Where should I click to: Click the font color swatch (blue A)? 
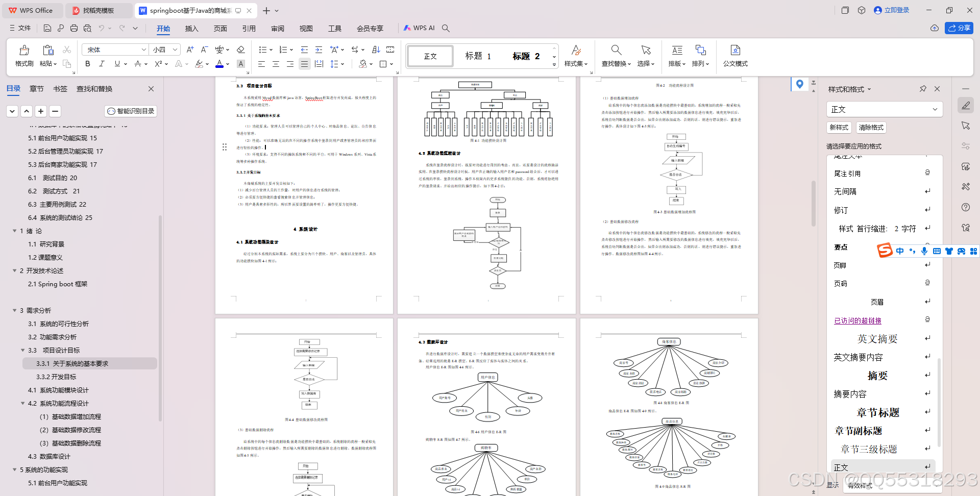(x=219, y=64)
